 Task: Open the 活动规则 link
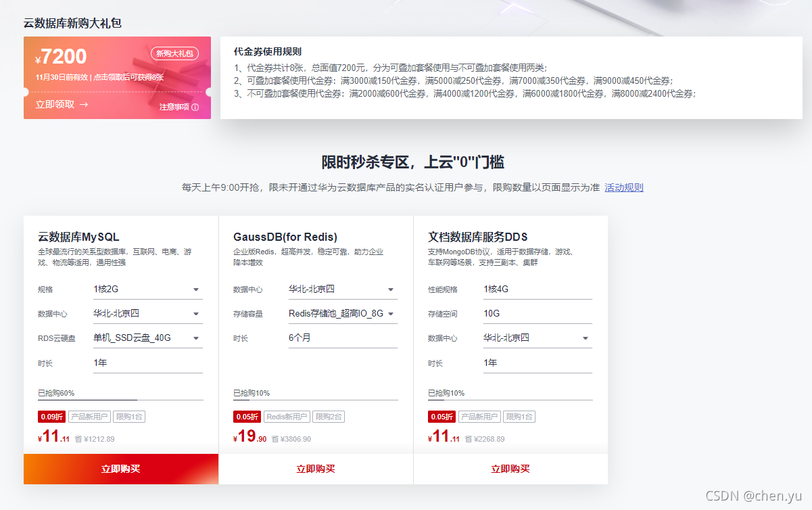tap(624, 187)
